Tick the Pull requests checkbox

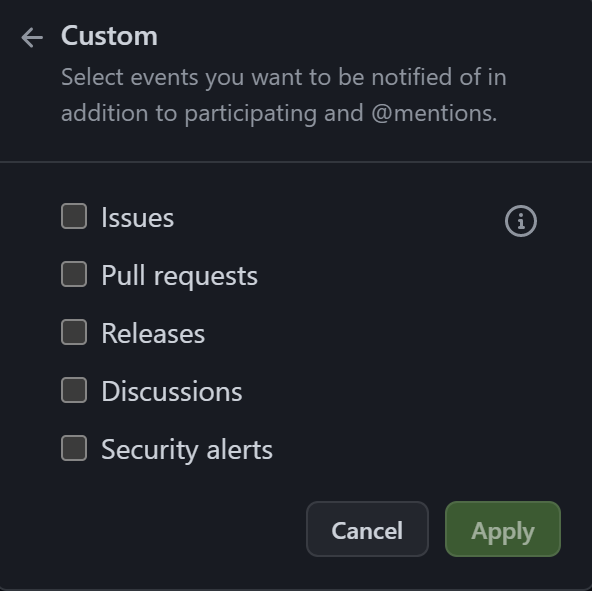coord(74,274)
